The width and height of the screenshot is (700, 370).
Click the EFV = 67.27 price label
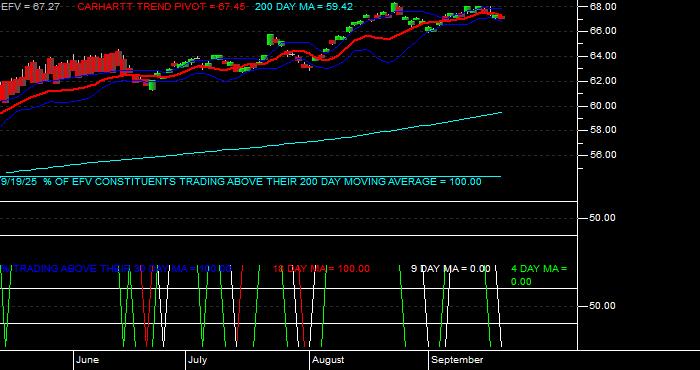[x=30, y=7]
